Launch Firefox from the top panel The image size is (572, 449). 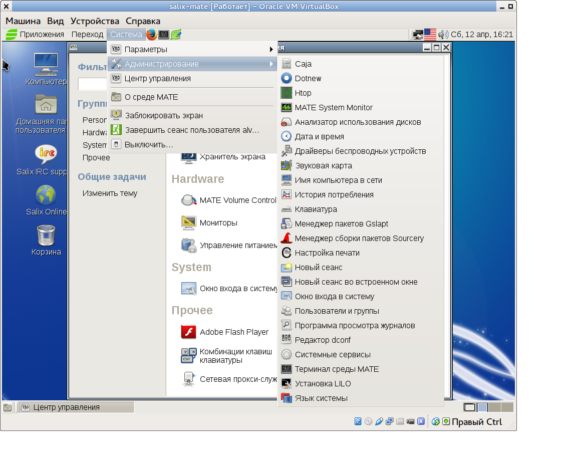coord(151,35)
